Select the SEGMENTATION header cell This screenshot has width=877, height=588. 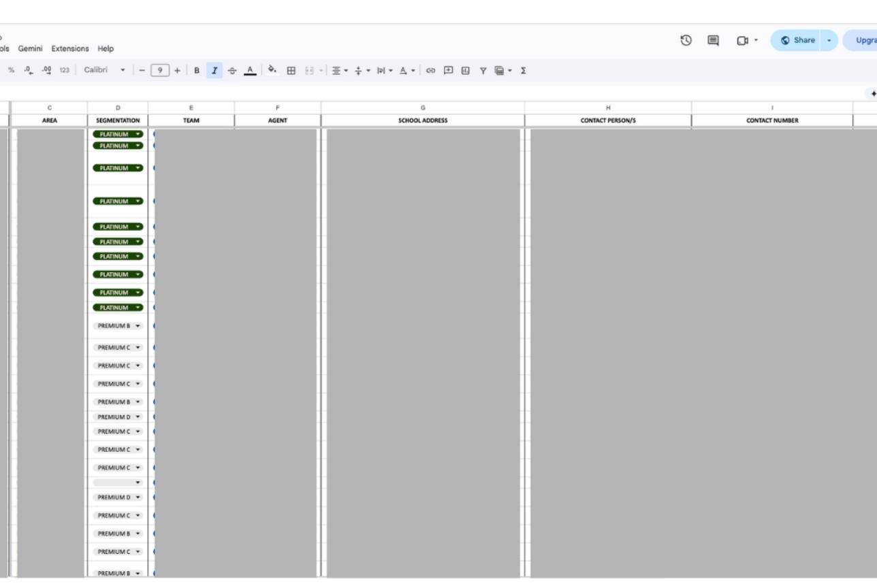118,120
